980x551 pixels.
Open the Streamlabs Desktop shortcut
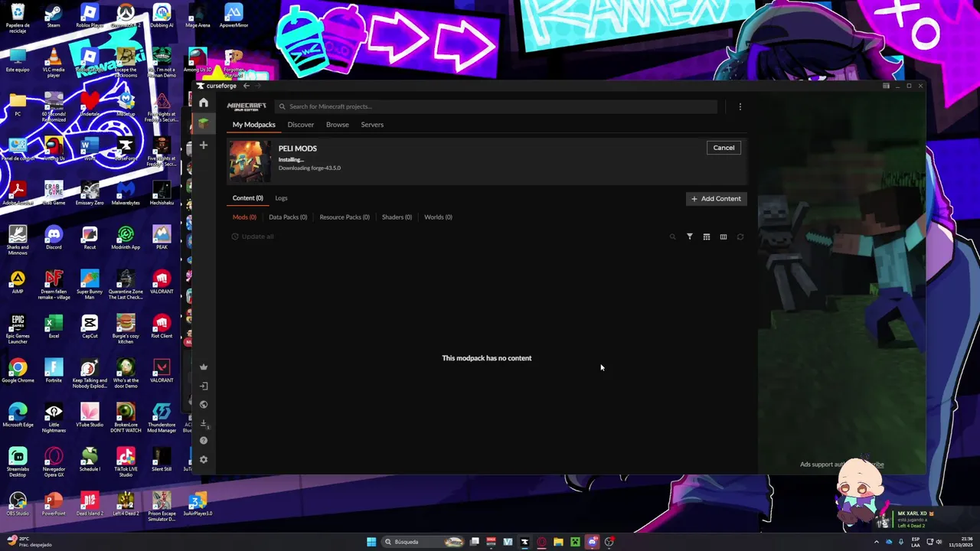click(x=18, y=462)
